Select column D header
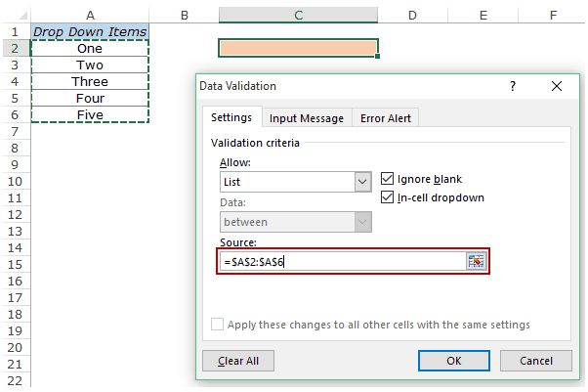Viewport: 588px width, 392px height. [x=412, y=16]
